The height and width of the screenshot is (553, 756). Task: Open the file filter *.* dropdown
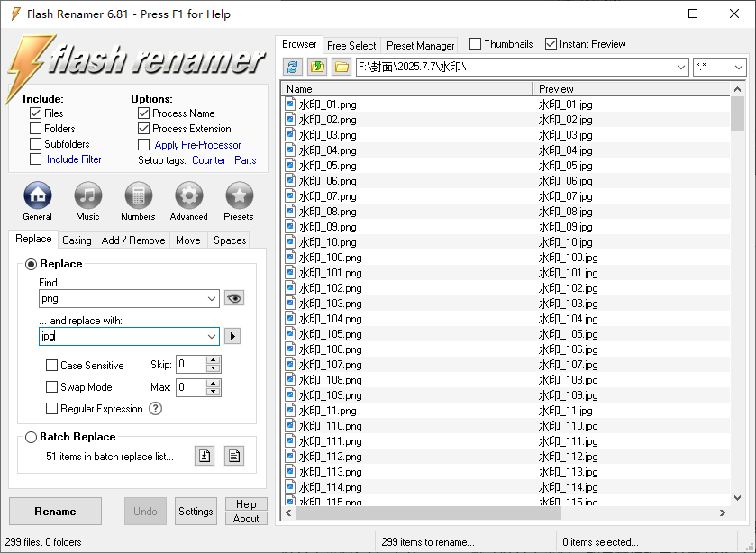click(738, 67)
